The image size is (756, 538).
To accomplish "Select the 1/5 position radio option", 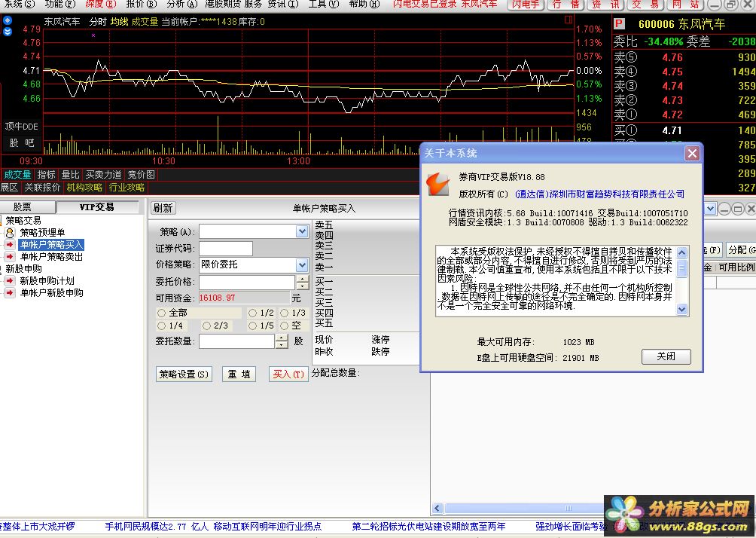I will click(252, 326).
